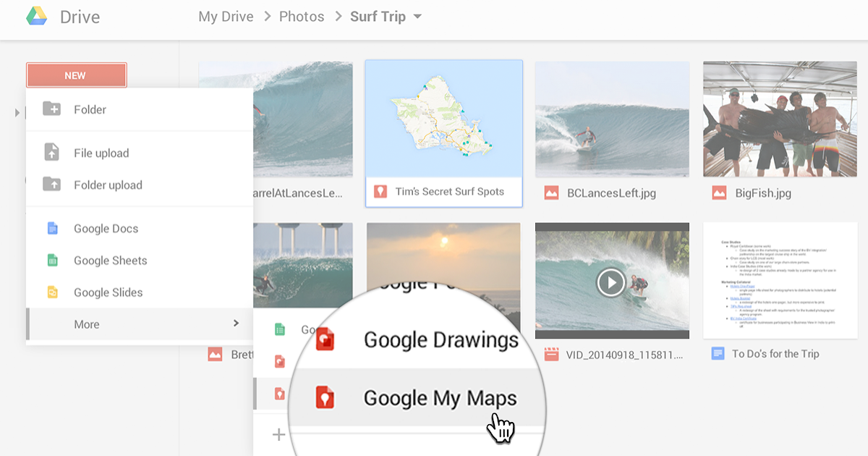This screenshot has height=456, width=868.
Task: Click the yellow Google Slides icon
Action: point(52,292)
